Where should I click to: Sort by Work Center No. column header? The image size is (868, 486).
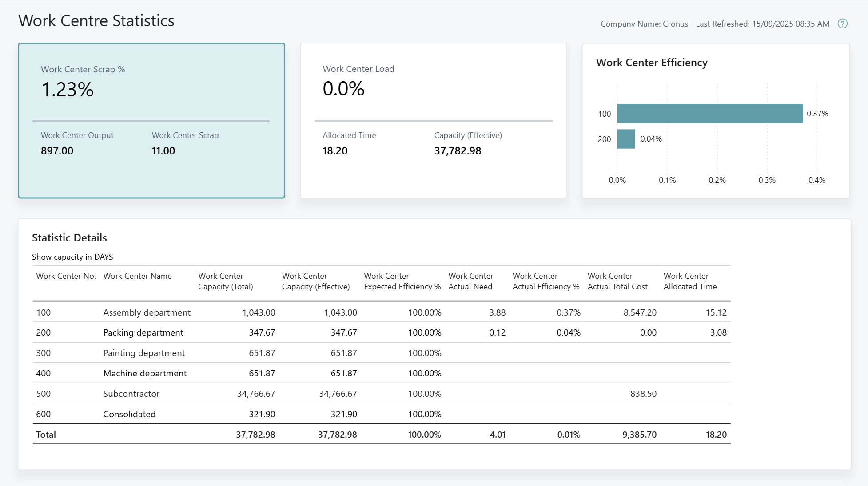click(x=66, y=276)
